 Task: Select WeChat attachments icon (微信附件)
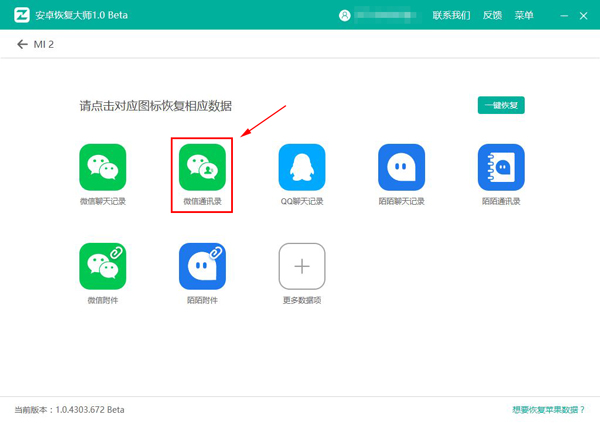click(103, 266)
